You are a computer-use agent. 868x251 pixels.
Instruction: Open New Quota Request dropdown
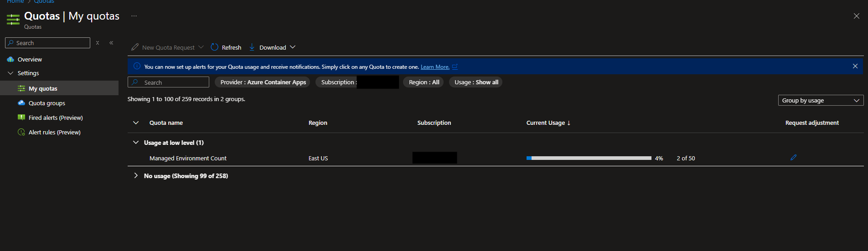pyautogui.click(x=168, y=47)
